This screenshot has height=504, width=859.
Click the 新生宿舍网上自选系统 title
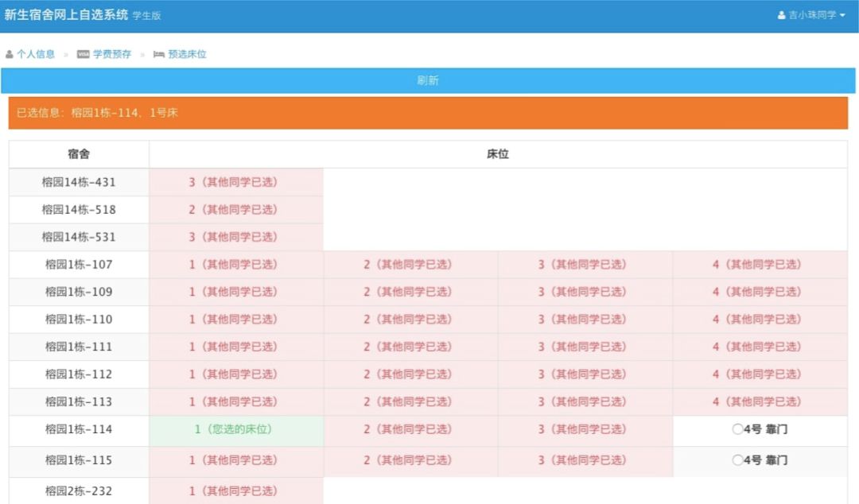click(66, 15)
